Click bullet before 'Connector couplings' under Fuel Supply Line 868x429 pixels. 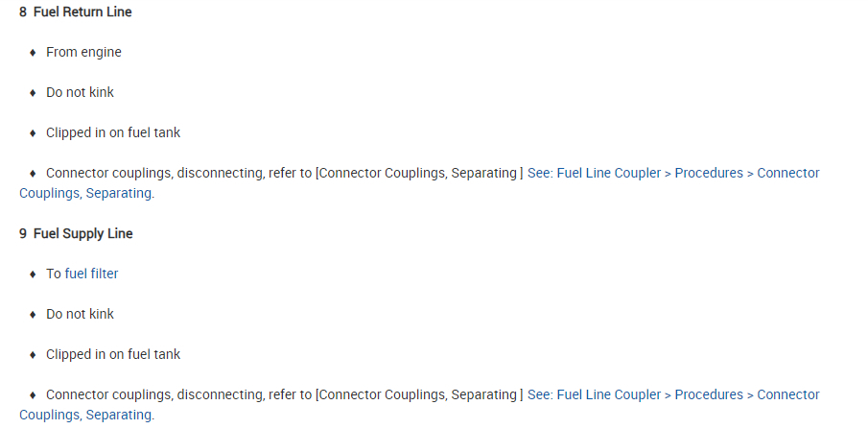click(x=33, y=395)
